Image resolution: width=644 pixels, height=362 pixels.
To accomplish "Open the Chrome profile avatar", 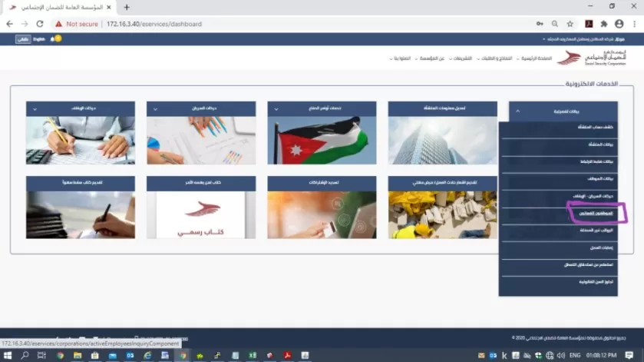I will click(619, 24).
